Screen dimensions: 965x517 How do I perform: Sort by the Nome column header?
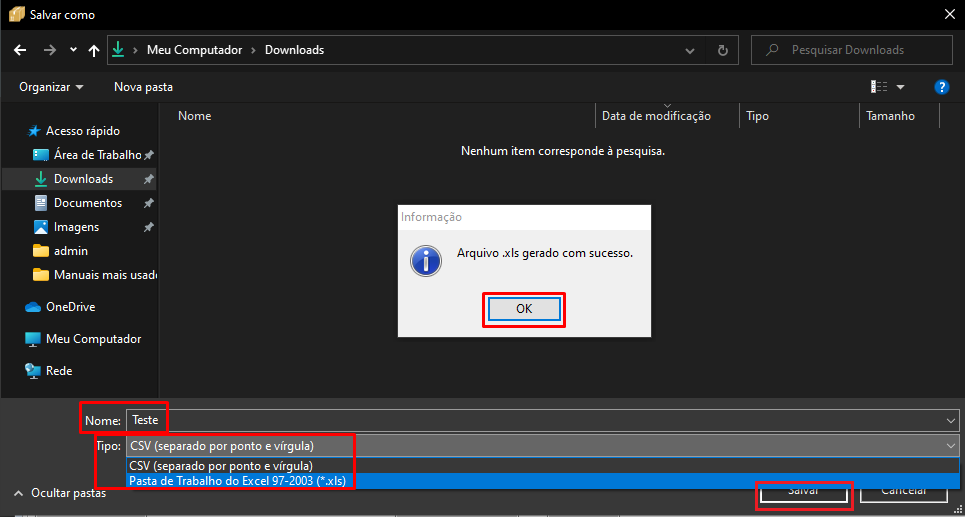pos(194,116)
